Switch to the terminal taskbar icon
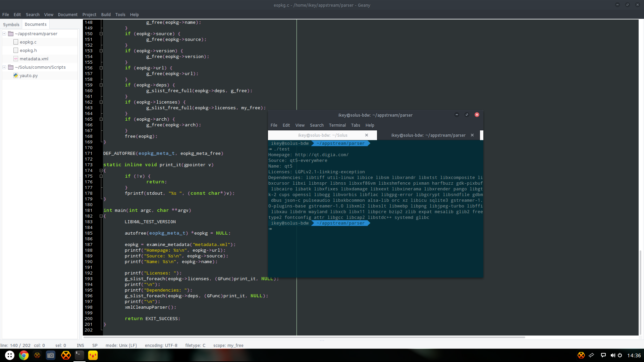 point(79,355)
